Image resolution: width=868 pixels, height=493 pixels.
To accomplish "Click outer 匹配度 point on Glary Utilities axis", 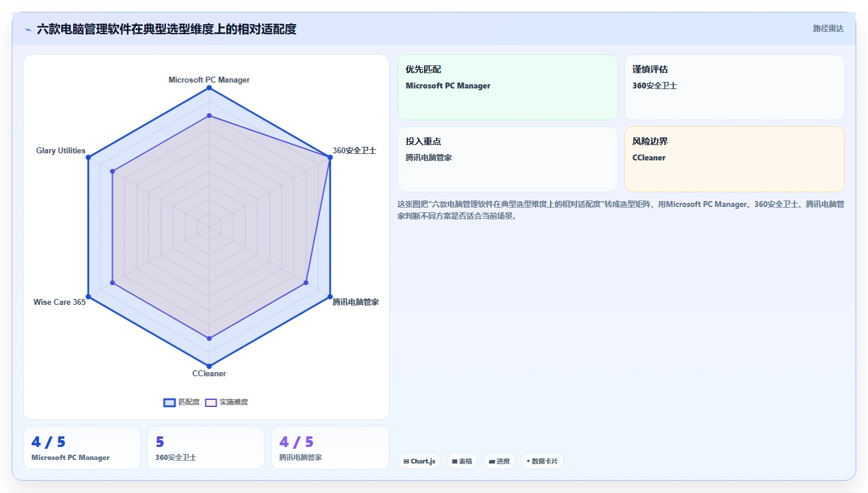I will [x=89, y=157].
